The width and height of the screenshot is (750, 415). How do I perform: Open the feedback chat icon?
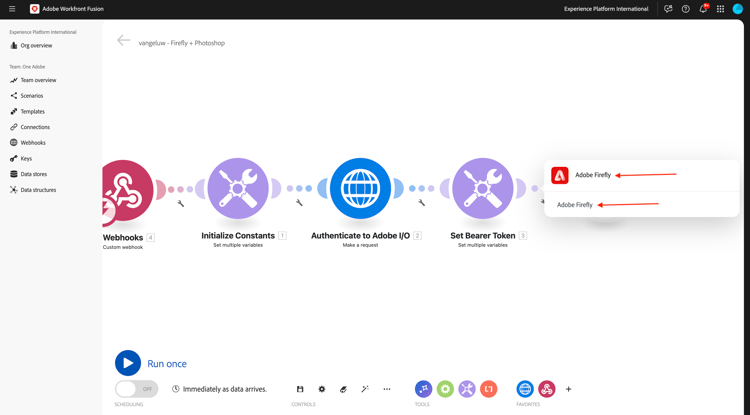(x=668, y=9)
